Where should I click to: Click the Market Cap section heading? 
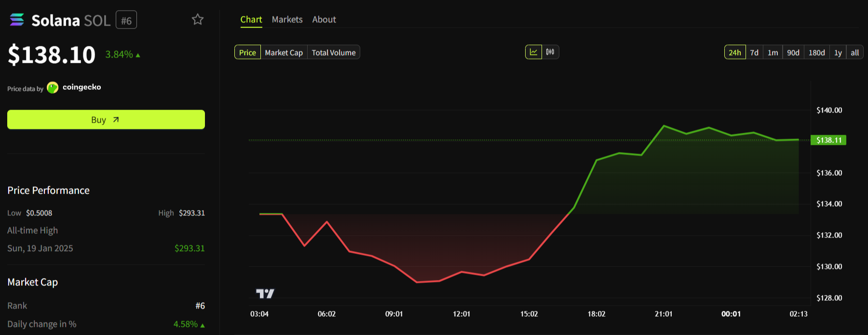(x=32, y=282)
